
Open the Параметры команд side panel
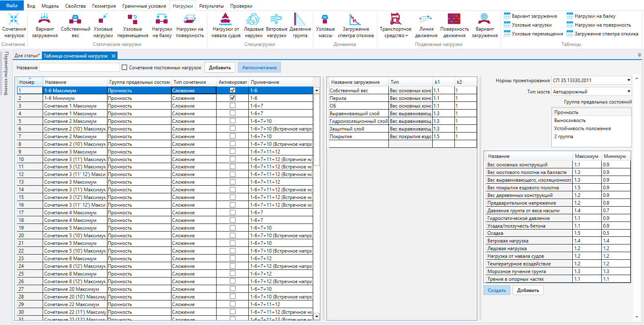6,73
